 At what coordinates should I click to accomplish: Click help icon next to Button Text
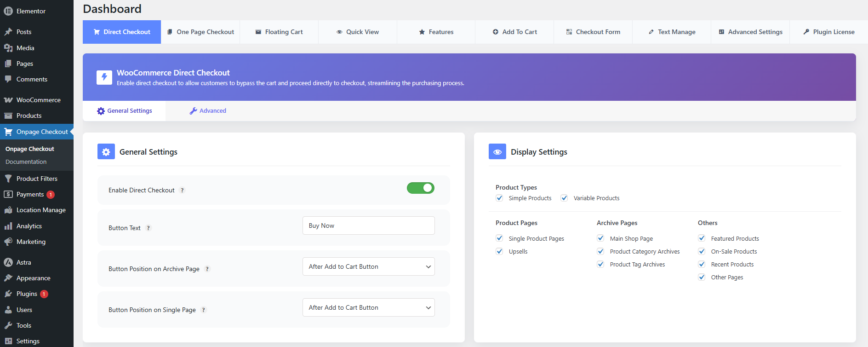pos(148,228)
